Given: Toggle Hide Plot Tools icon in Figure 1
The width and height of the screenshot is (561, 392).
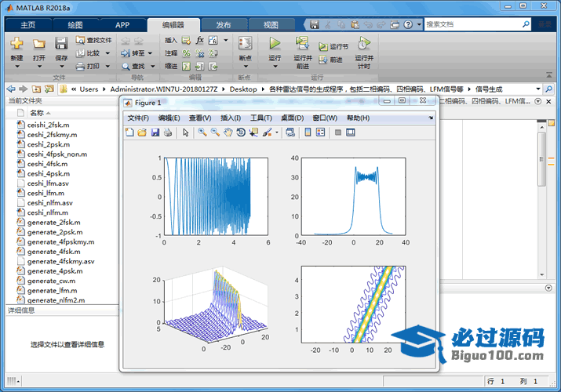Looking at the screenshot, I should [337, 132].
